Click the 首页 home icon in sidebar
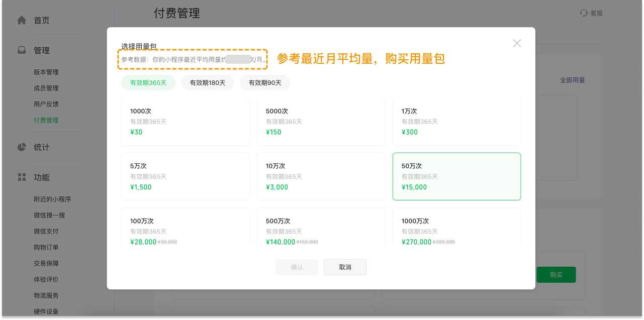 pos(22,21)
